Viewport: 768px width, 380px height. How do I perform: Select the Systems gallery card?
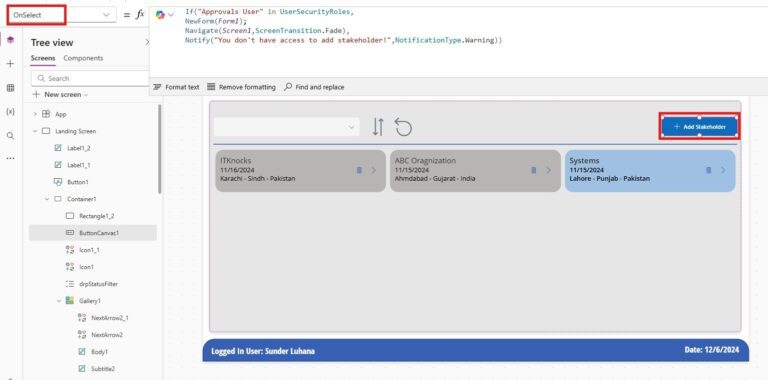[650, 170]
